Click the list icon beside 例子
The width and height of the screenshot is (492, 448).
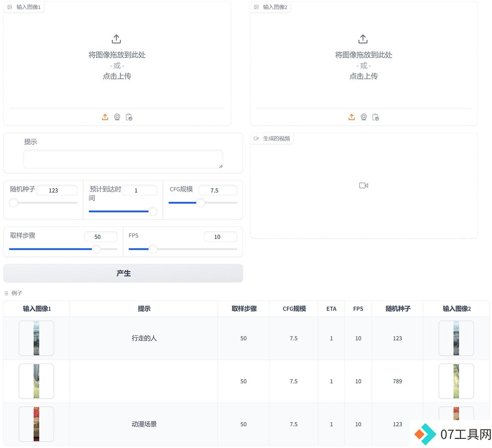(x=6, y=293)
